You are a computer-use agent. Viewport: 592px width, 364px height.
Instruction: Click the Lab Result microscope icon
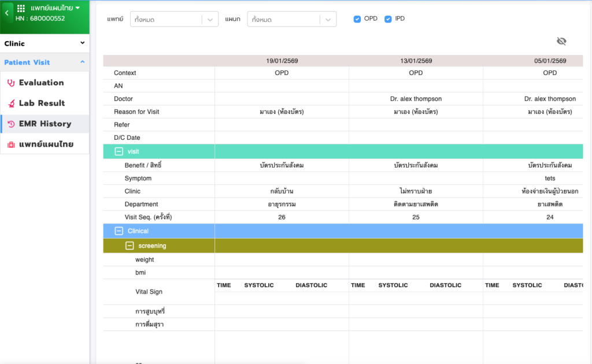coord(10,103)
